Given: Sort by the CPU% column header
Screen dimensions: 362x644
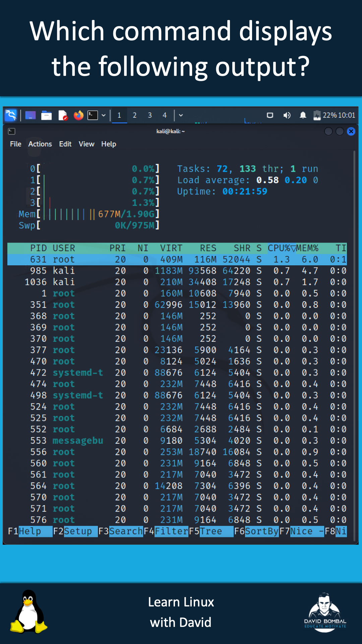Looking at the screenshot, I should click(279, 248).
